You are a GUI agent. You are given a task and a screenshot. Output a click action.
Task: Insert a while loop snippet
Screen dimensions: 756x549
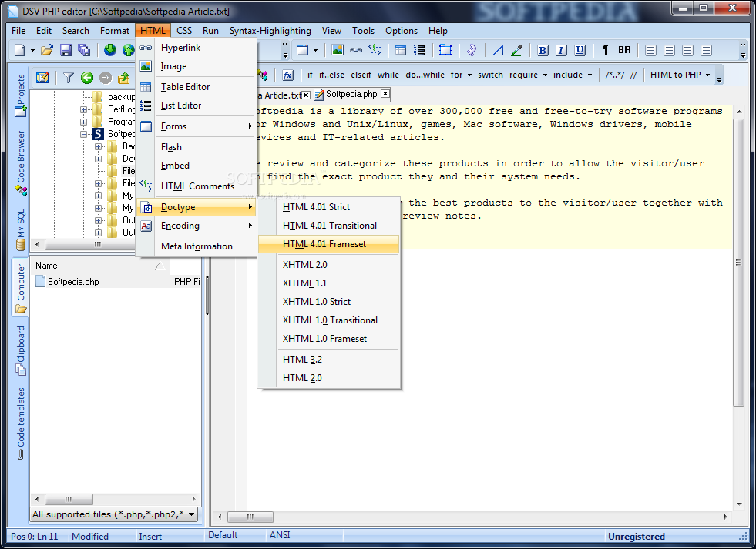(x=388, y=75)
